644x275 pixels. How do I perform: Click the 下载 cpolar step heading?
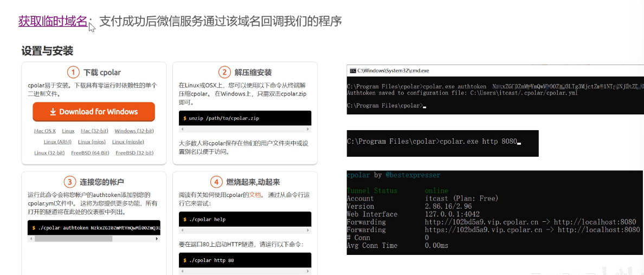(x=102, y=73)
